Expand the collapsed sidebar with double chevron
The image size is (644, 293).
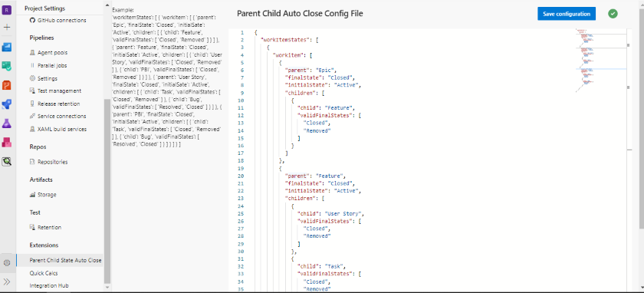7,282
